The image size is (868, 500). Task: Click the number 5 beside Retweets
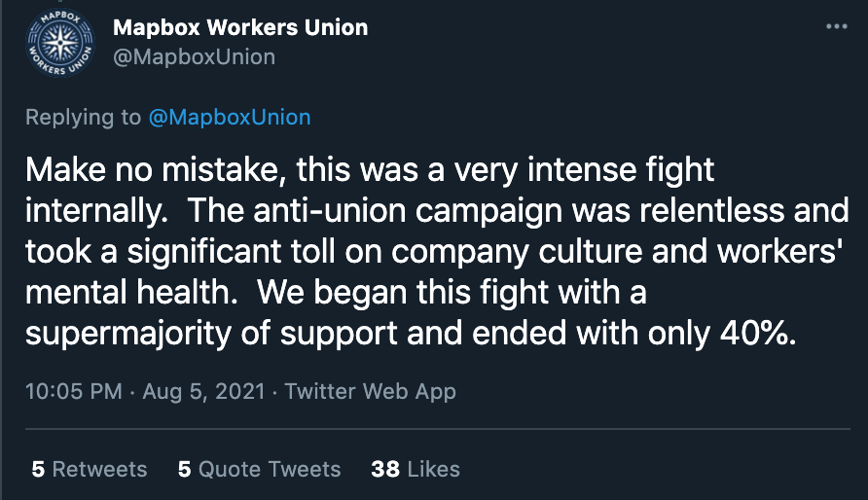click(38, 469)
